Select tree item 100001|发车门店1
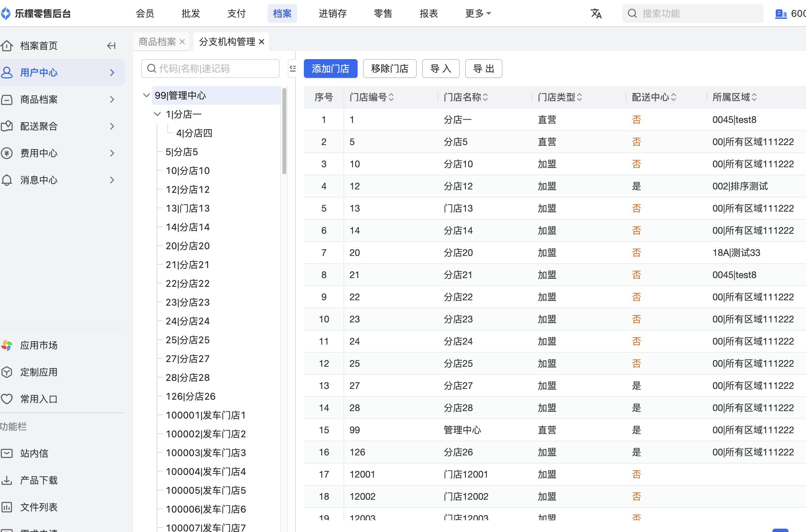This screenshot has height=532, width=806. [x=206, y=415]
